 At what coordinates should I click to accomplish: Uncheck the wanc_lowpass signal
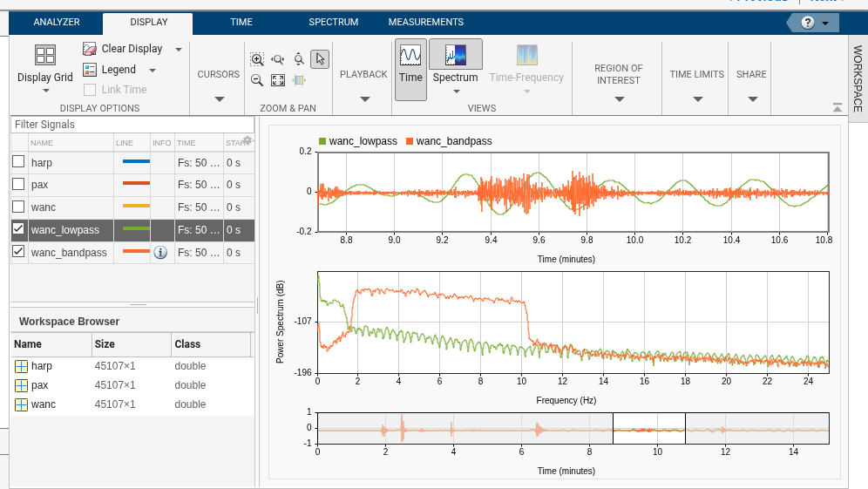coord(18,230)
